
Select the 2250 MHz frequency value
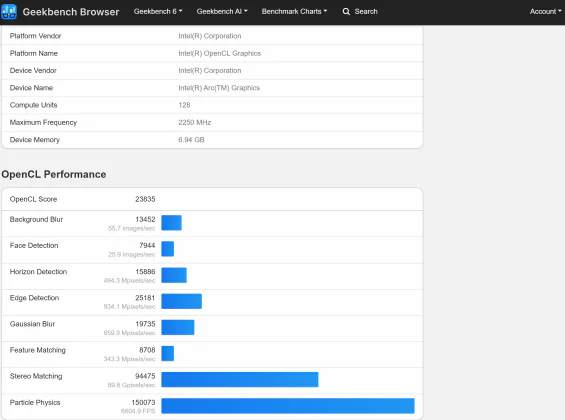tap(195, 122)
